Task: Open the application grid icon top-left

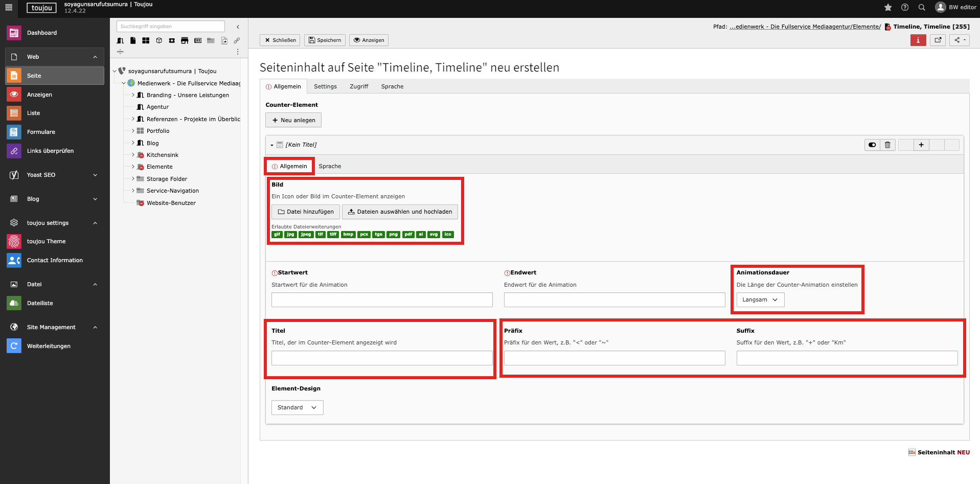Action: [x=9, y=7]
